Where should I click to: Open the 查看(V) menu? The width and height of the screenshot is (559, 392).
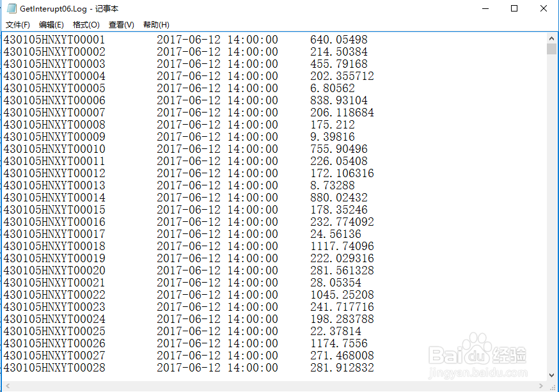coord(122,24)
